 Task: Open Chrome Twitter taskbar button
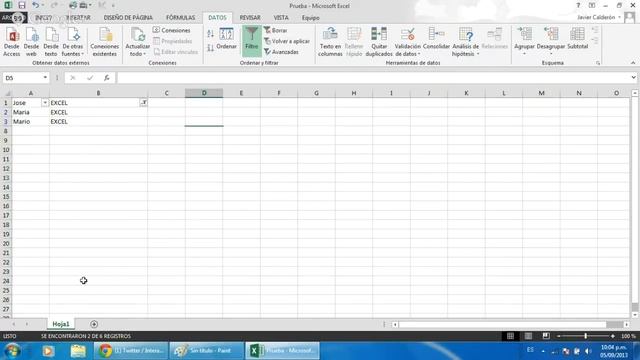click(x=131, y=351)
